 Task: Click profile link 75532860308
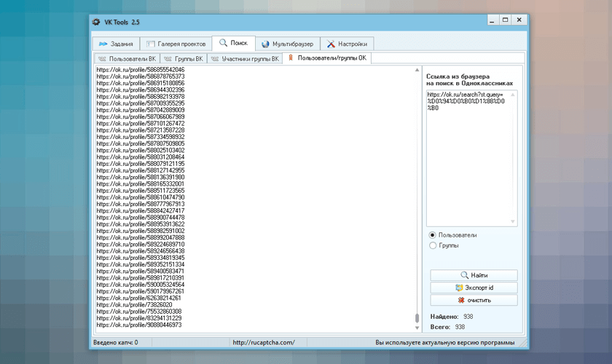(x=139, y=312)
